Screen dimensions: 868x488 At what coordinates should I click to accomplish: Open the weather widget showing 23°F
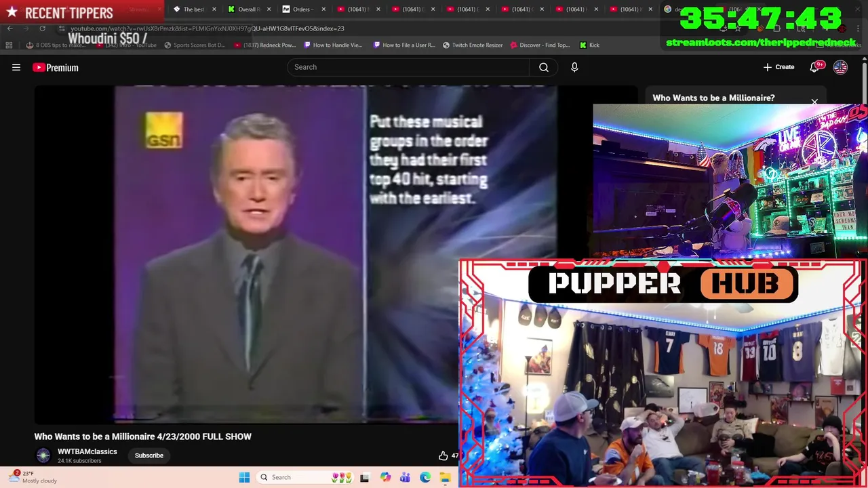click(x=34, y=477)
